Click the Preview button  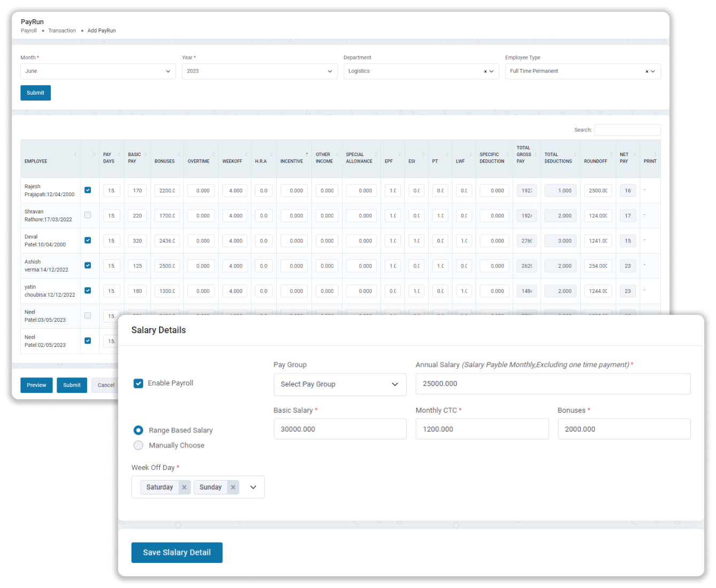point(36,385)
